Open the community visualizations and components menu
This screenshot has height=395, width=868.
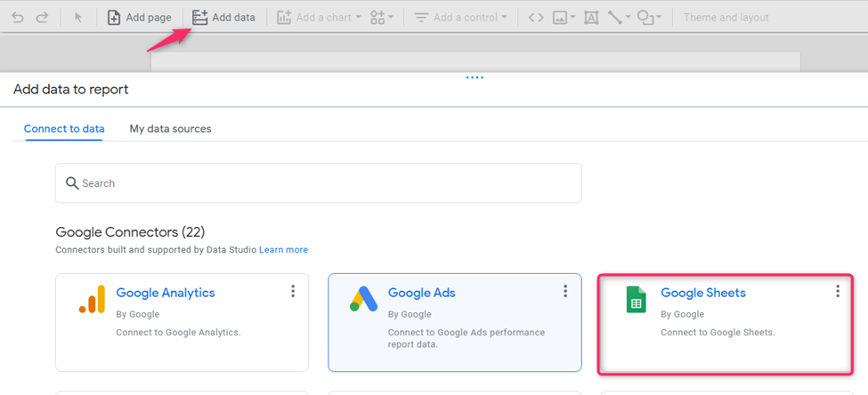pyautogui.click(x=381, y=17)
